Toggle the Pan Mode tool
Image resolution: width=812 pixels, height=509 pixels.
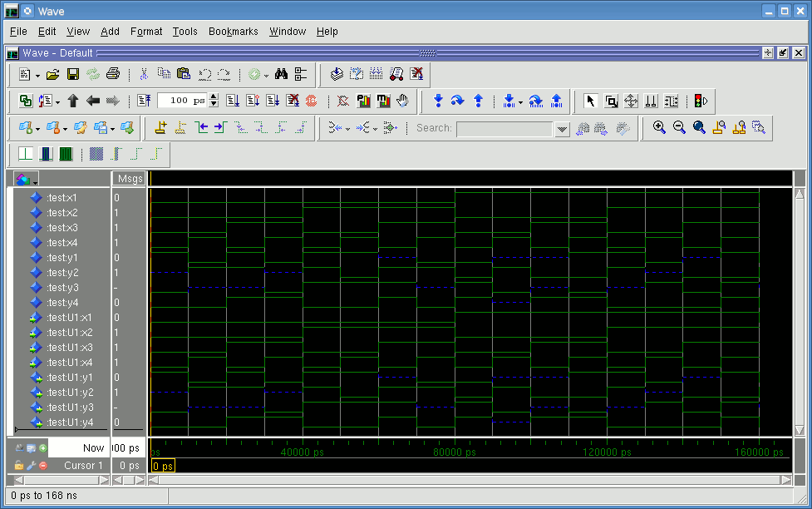[x=631, y=101]
